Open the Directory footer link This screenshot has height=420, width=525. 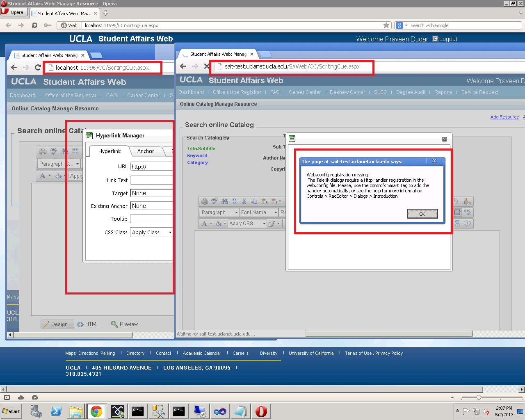click(135, 353)
